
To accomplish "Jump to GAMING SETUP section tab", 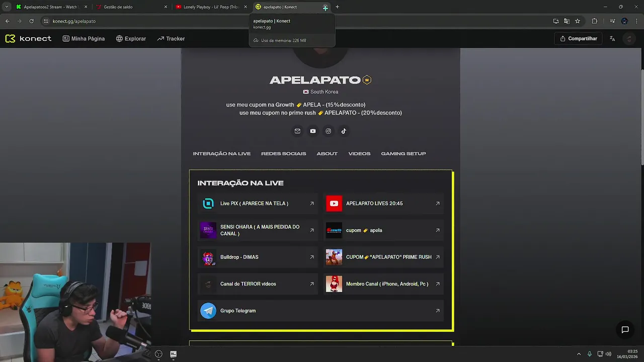I will [x=404, y=153].
